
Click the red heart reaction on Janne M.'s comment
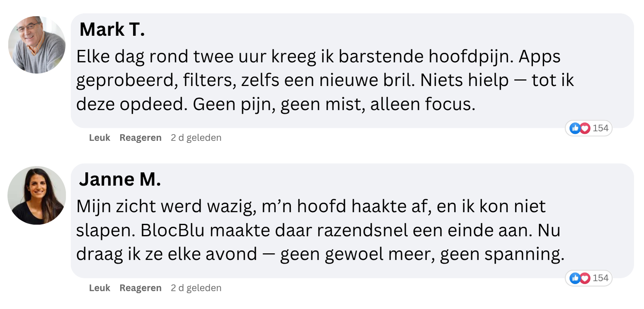tap(585, 278)
